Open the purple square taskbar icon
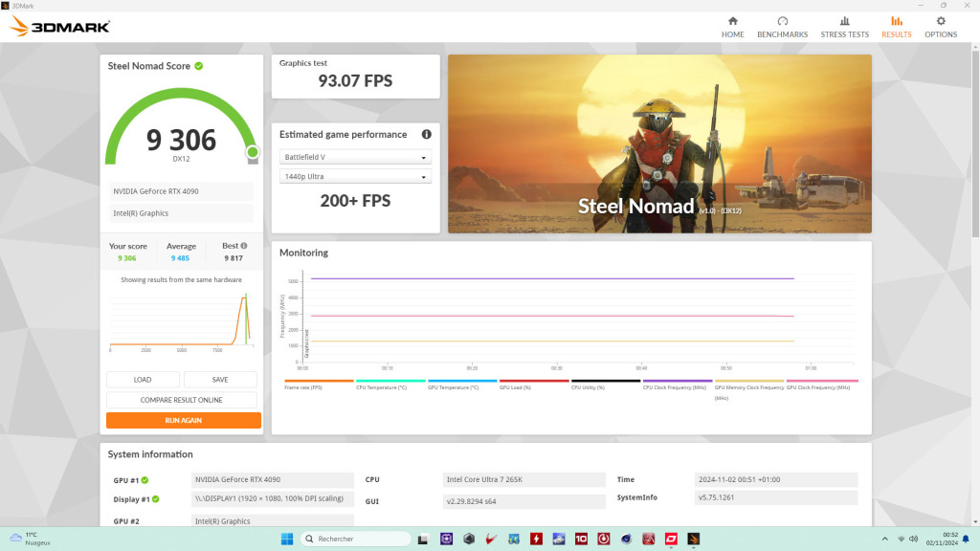Image resolution: width=980 pixels, height=551 pixels. click(x=446, y=539)
